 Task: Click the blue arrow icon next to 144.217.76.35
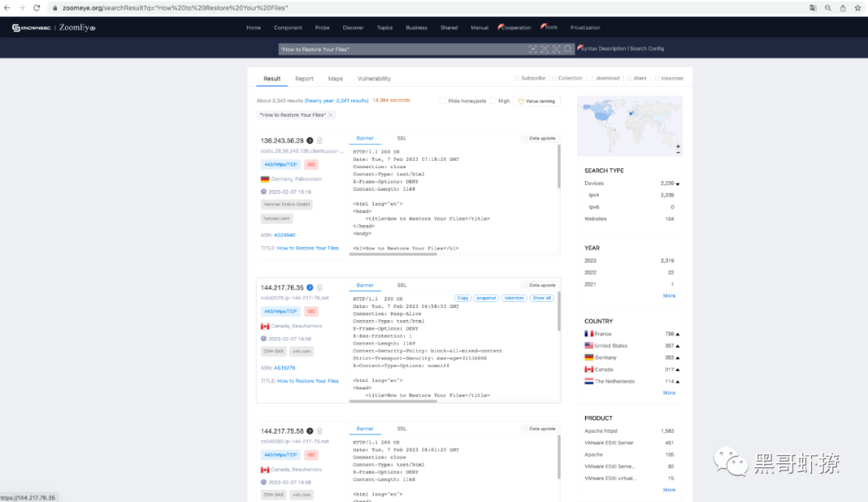[310, 287]
